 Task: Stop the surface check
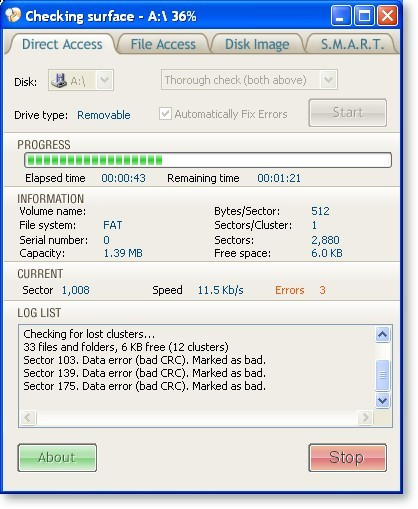point(348,457)
